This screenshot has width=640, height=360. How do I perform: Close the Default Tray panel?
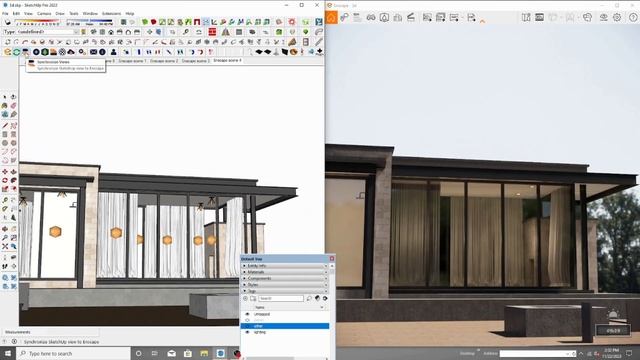coord(331,259)
